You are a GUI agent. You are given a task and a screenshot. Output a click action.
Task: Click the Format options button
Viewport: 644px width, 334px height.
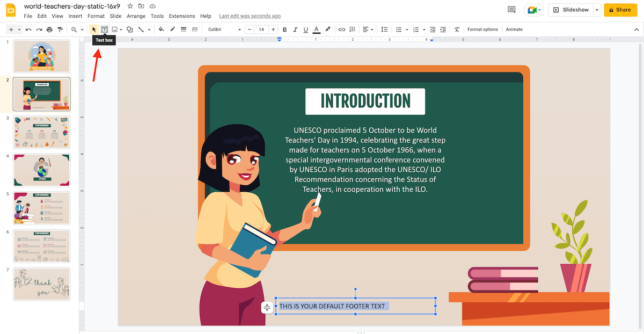[x=482, y=30]
